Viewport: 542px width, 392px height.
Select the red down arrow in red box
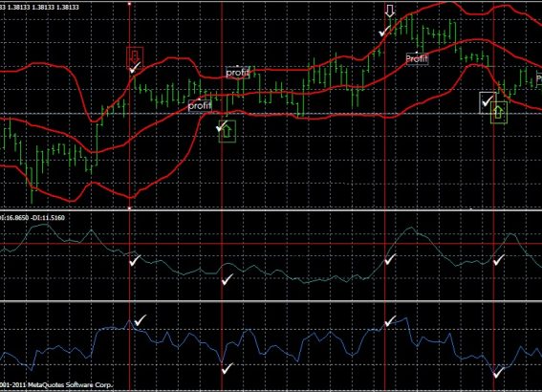pos(135,55)
